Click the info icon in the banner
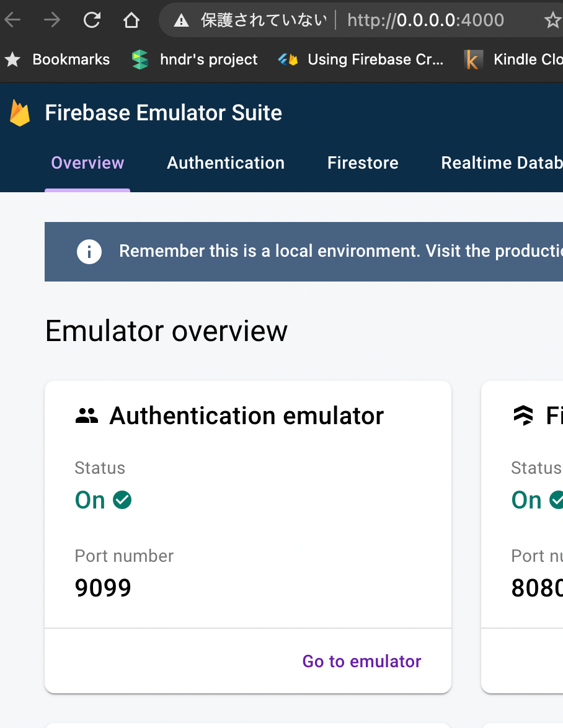The height and width of the screenshot is (728, 563). tap(89, 252)
